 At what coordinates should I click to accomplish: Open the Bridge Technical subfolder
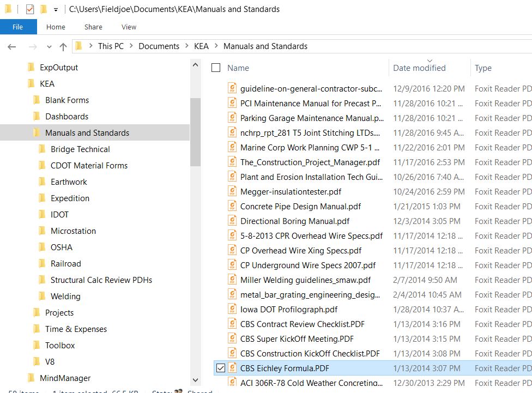pyautogui.click(x=80, y=149)
